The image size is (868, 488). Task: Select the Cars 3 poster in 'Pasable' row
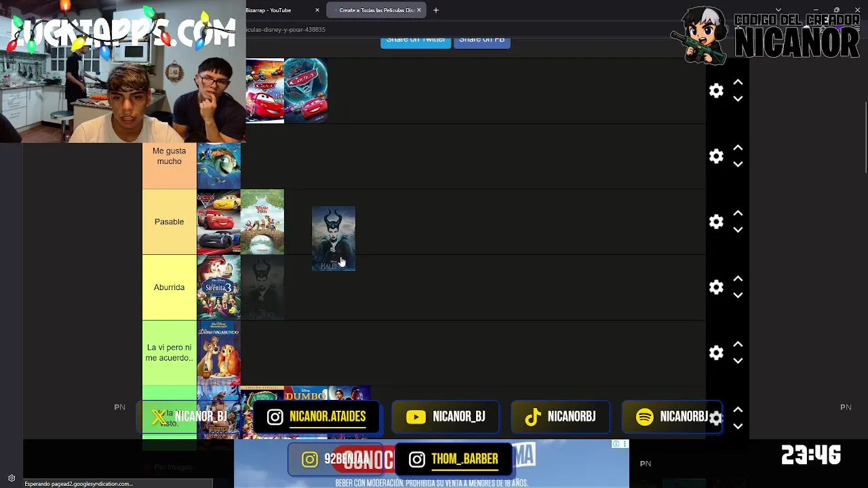tap(218, 222)
